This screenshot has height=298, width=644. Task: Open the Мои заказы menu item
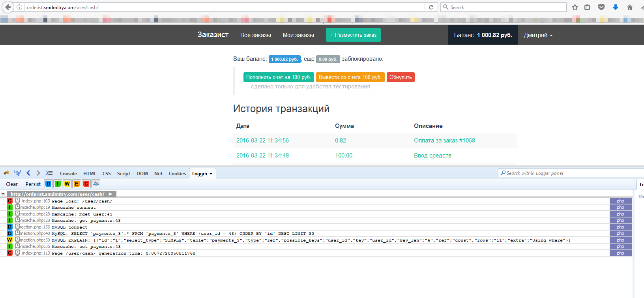(x=298, y=35)
